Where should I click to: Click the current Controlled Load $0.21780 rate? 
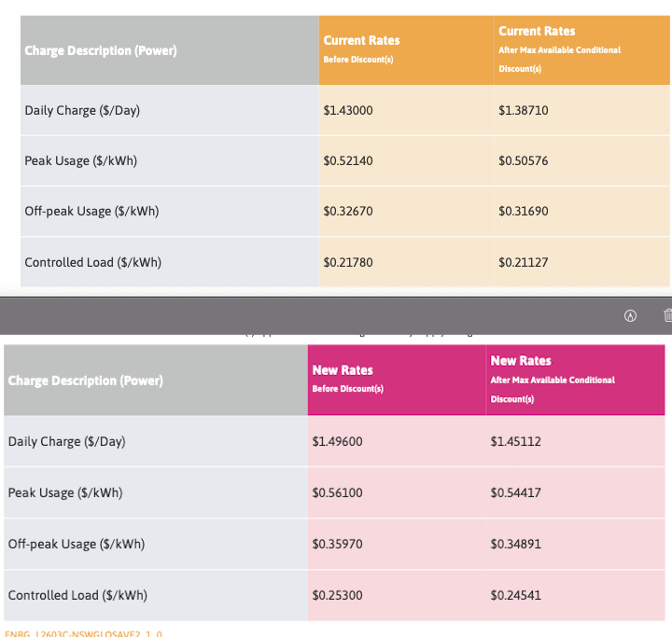347,262
